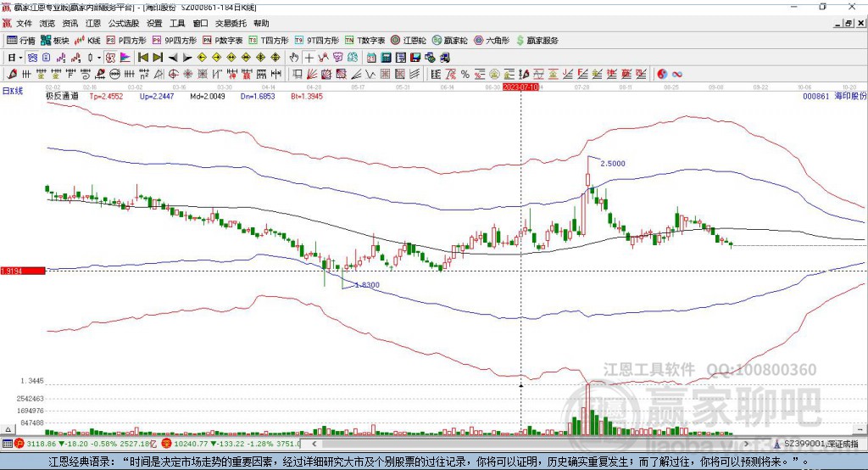868x470 pixels.
Task: Jump to the first bar icon
Action: tap(142, 58)
